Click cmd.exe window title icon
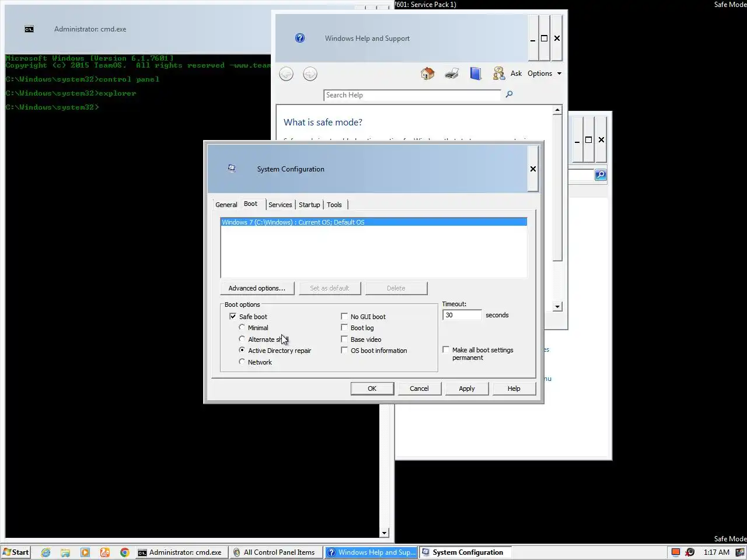The width and height of the screenshot is (747, 560). pos(29,29)
